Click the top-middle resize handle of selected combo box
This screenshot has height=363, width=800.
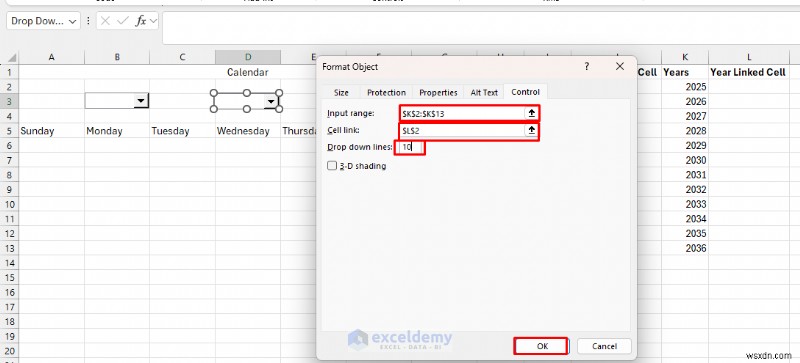point(246,93)
